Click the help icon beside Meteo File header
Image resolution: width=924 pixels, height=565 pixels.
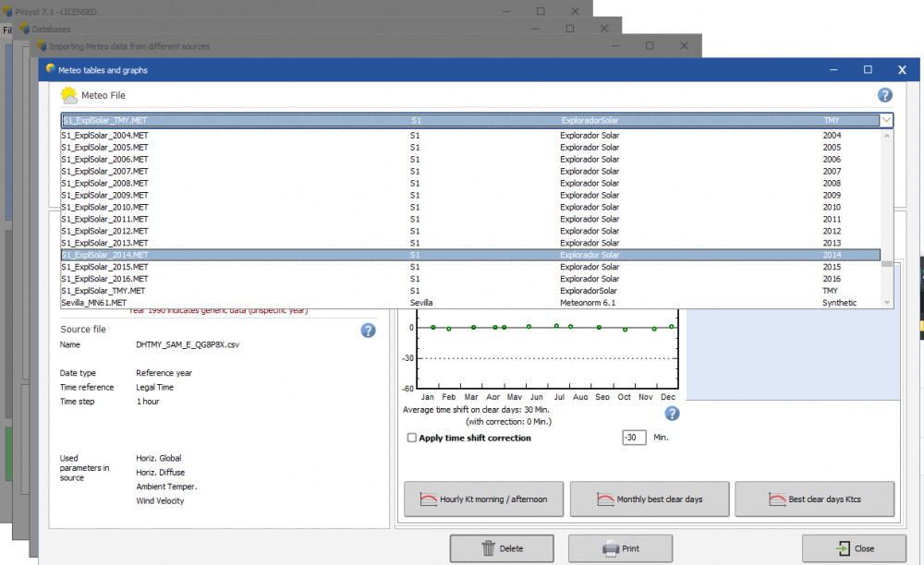[x=884, y=95]
